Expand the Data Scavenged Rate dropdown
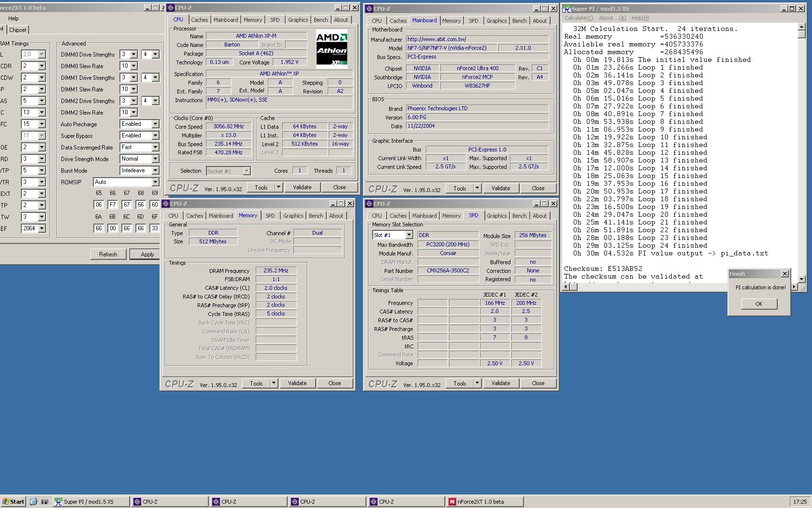812x508 pixels. click(155, 148)
